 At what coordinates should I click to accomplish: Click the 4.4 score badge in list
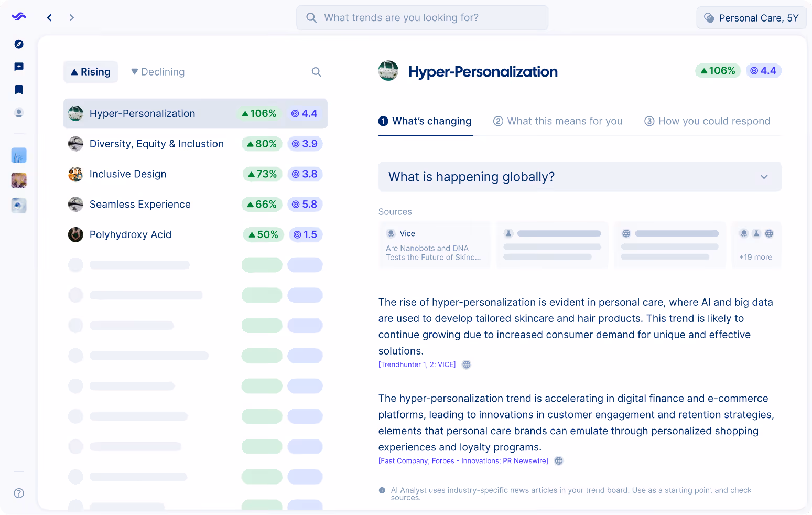[x=305, y=113]
